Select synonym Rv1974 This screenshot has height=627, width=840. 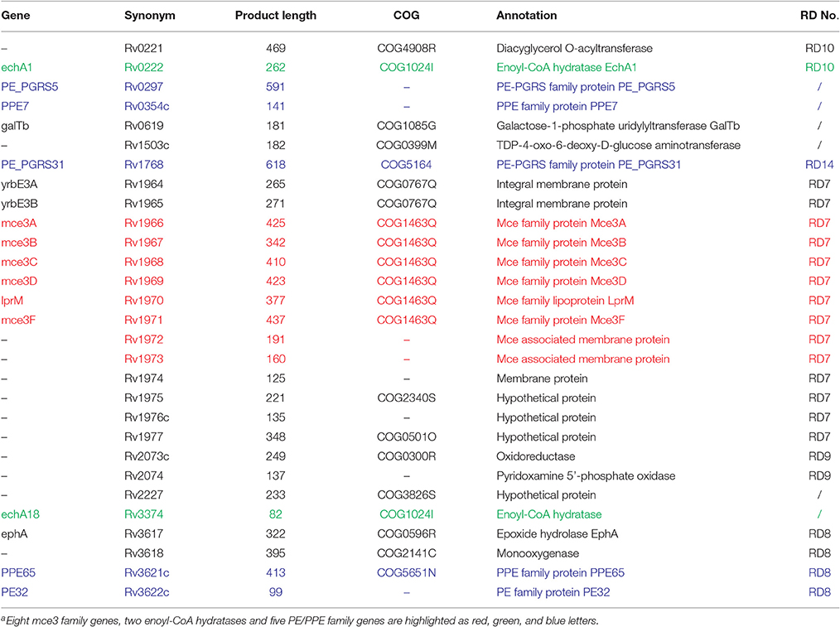tap(143, 378)
